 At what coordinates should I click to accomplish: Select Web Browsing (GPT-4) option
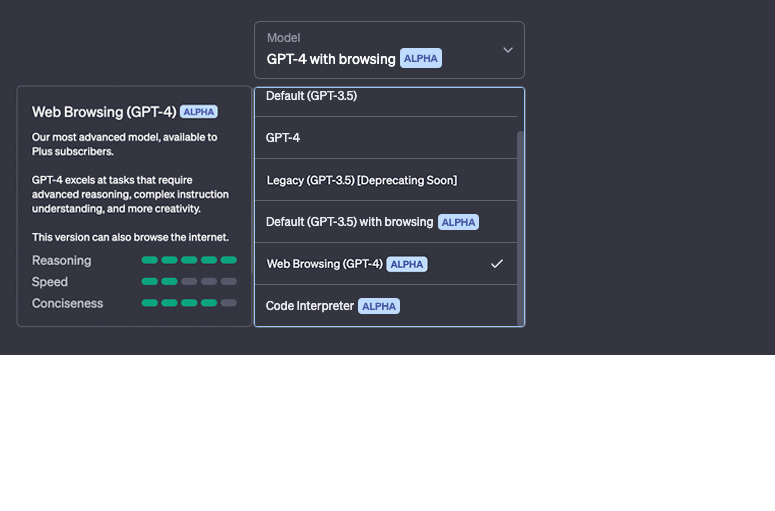(x=386, y=264)
